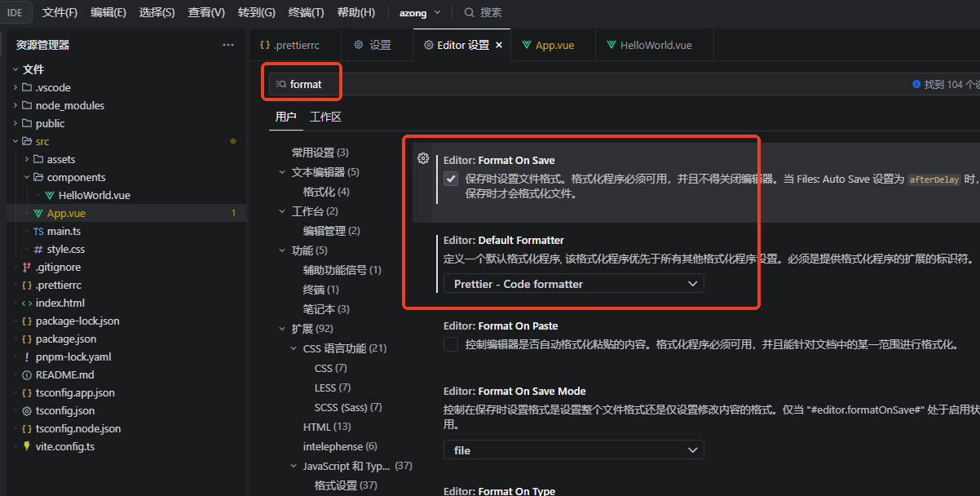This screenshot has height=496, width=980.
Task: Click the IDE logo button
Action: (15, 12)
